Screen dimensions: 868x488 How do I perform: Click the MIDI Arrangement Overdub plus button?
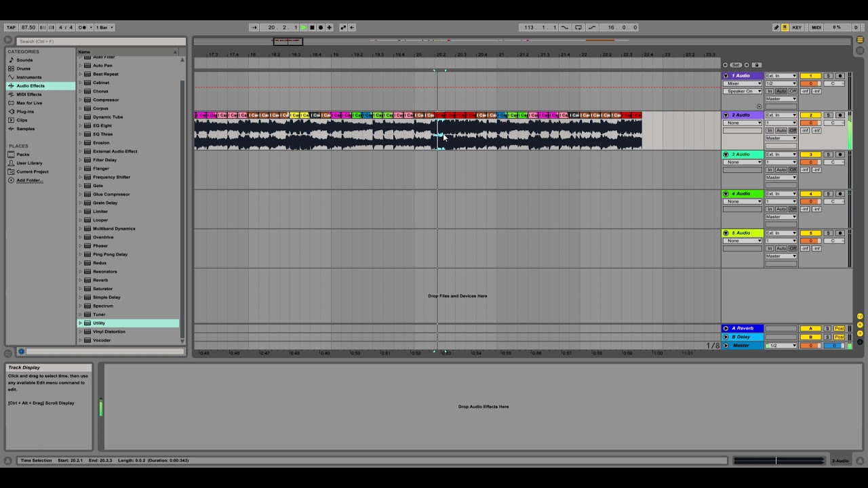(x=330, y=27)
